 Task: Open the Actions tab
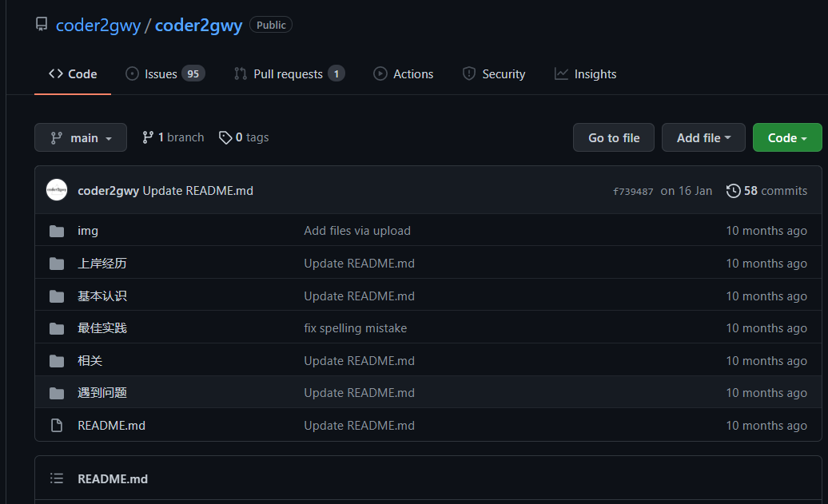404,74
